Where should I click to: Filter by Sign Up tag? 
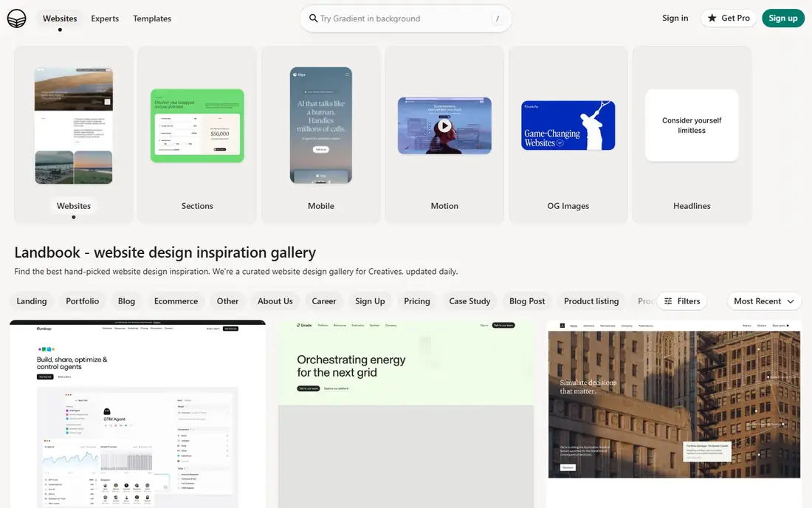[x=370, y=301]
